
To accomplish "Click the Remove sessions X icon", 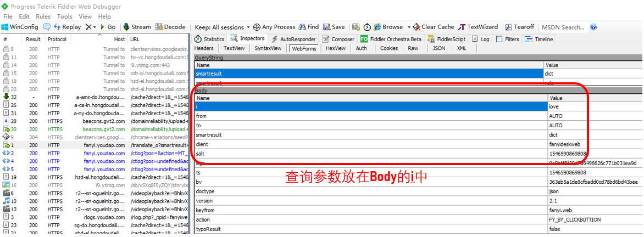I will [x=88, y=27].
